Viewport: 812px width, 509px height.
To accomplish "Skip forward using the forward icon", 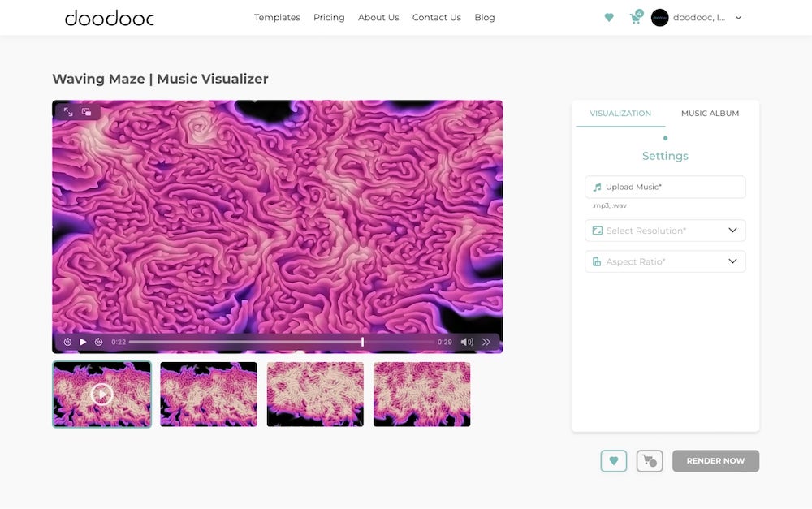I will pos(98,342).
